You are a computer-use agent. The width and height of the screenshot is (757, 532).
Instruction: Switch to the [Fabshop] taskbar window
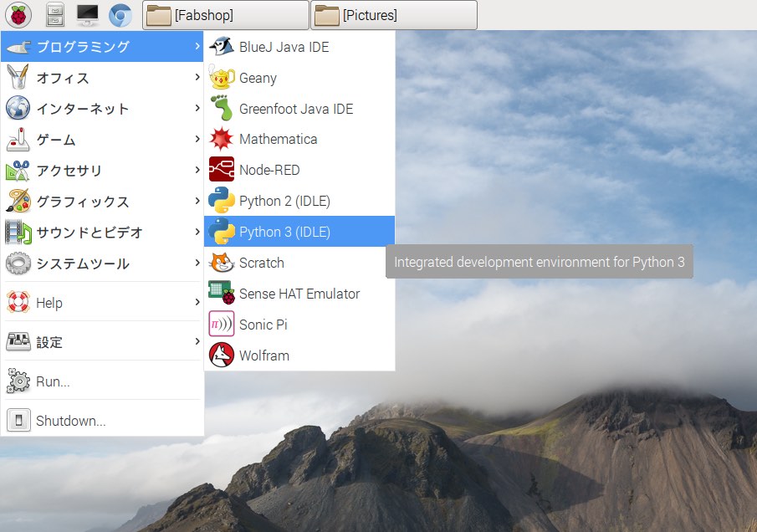point(226,15)
